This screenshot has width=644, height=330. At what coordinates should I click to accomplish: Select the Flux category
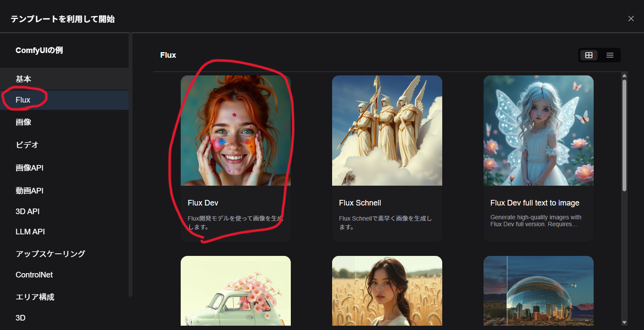65,100
